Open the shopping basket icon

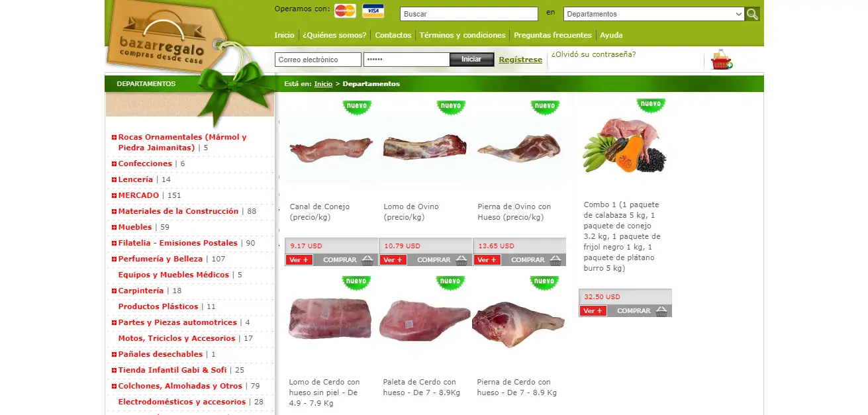pyautogui.click(x=722, y=59)
